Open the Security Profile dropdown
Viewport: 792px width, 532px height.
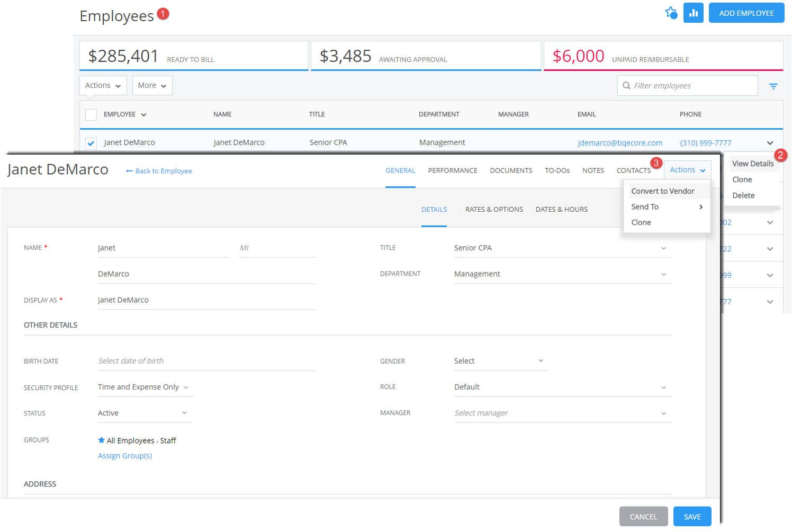click(145, 387)
